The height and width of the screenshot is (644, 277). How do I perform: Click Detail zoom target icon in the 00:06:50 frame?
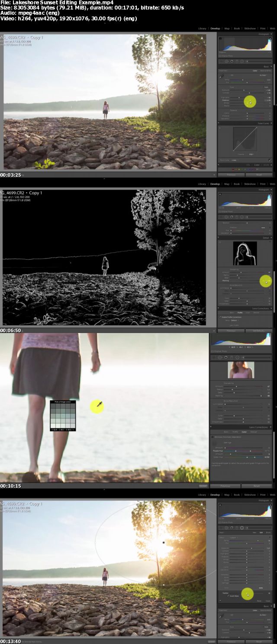coord(220,242)
